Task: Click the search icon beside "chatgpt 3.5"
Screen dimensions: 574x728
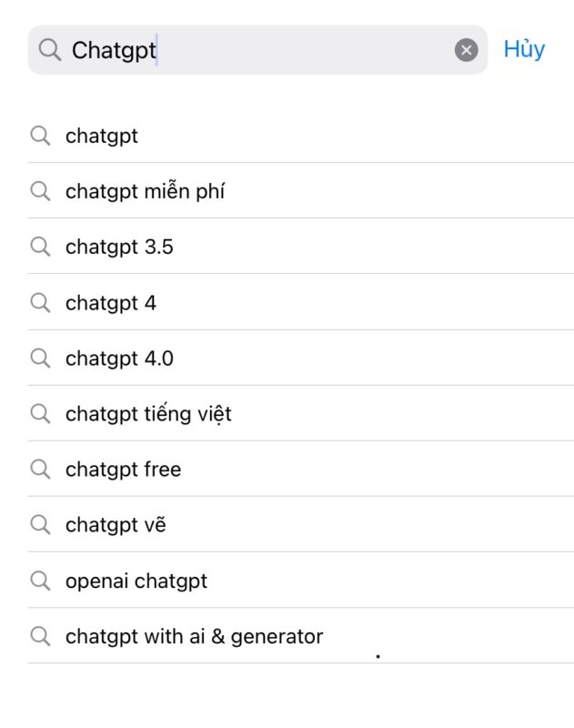Action: click(40, 247)
